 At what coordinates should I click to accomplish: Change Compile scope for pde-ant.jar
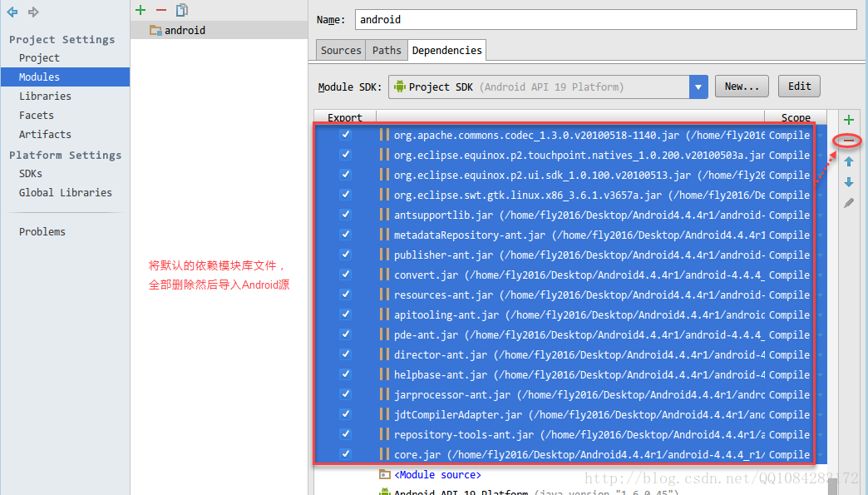coord(789,334)
